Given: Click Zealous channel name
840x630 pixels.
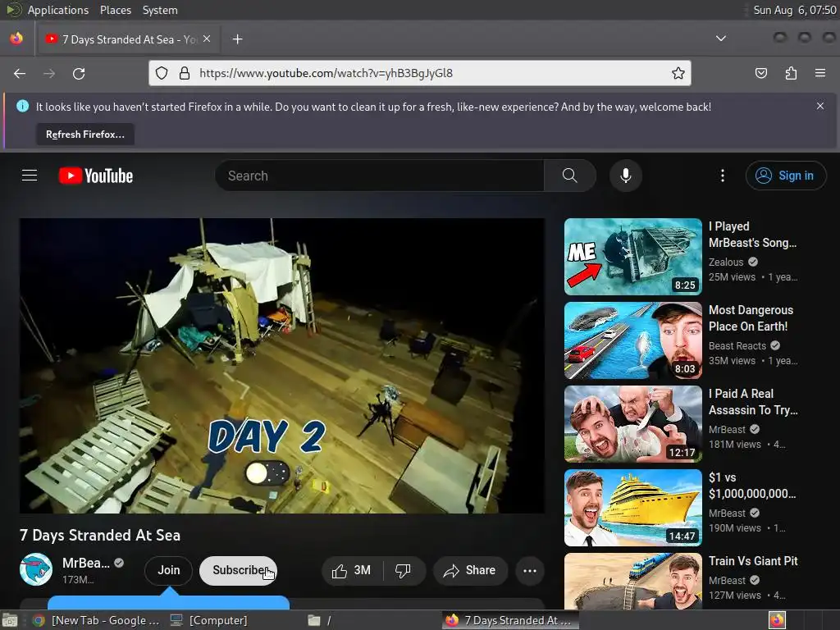Looking at the screenshot, I should coord(726,262).
